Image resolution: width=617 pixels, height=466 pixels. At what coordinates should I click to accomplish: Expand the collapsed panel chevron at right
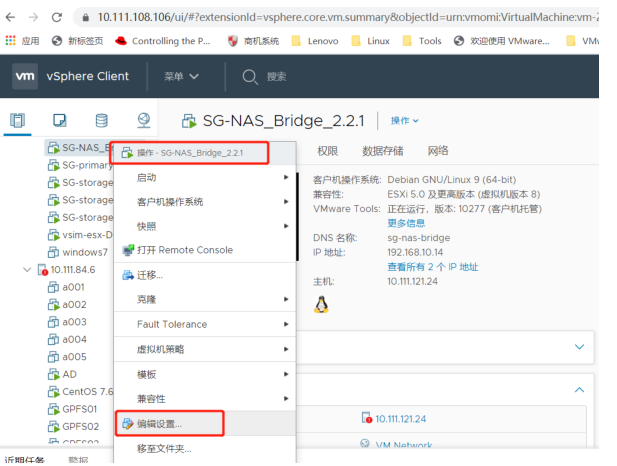click(x=579, y=346)
